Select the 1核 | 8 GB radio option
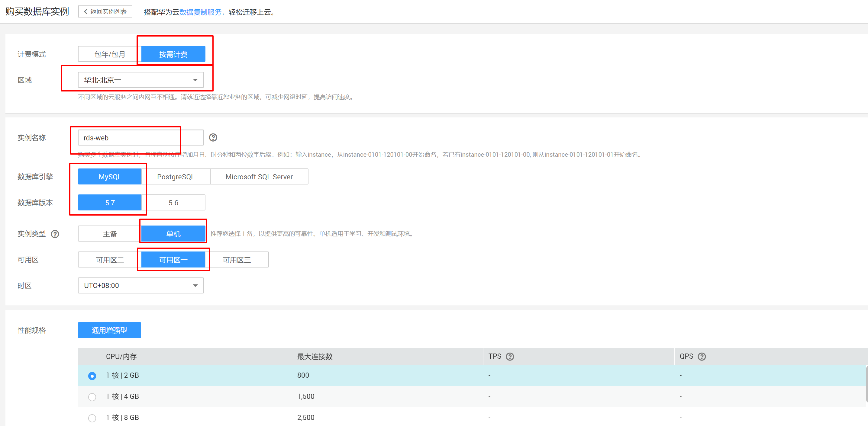The width and height of the screenshot is (868, 426). pos(92,418)
